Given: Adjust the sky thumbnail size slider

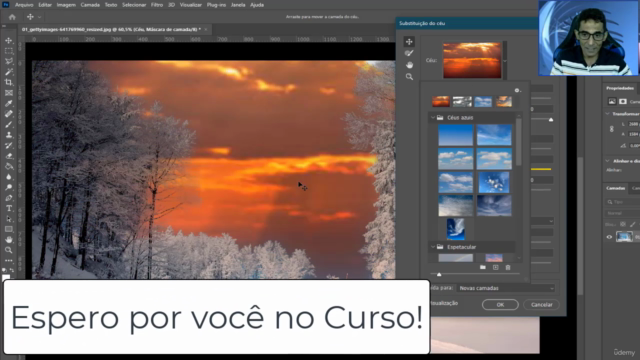Looking at the screenshot, I should [439, 274].
